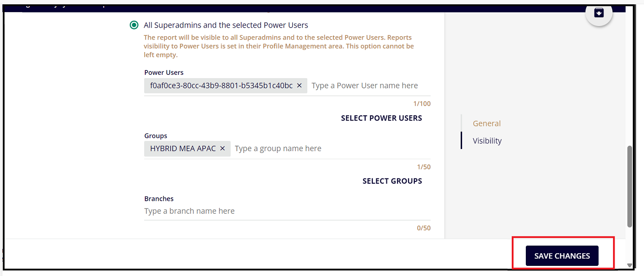The width and height of the screenshot is (644, 276).
Task: Click the Power Users label
Action: pyautogui.click(x=164, y=72)
